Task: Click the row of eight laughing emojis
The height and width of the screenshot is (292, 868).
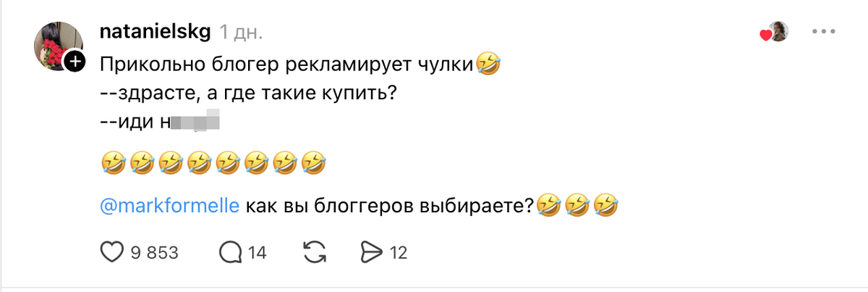Action: click(212, 164)
